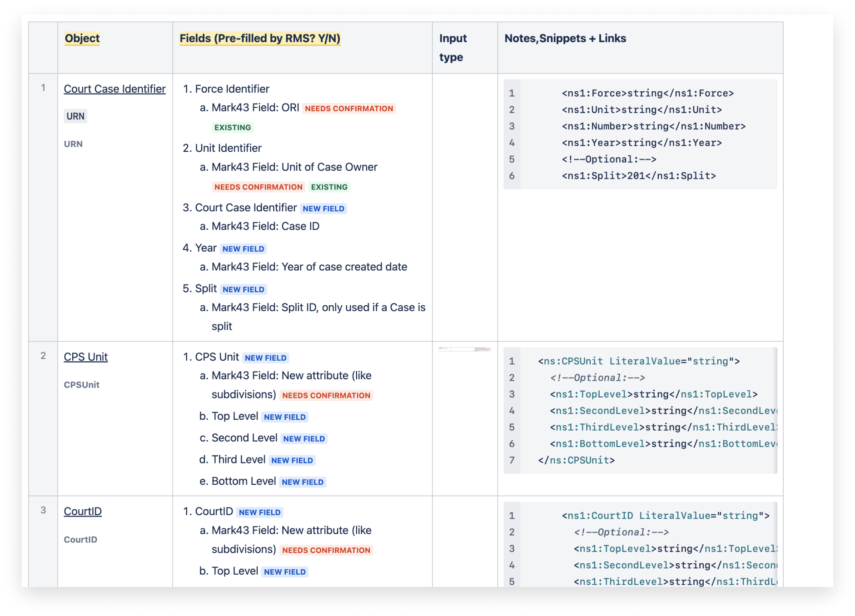
Task: Click the NEW FIELD badge beside Second Level
Action: [x=304, y=439]
